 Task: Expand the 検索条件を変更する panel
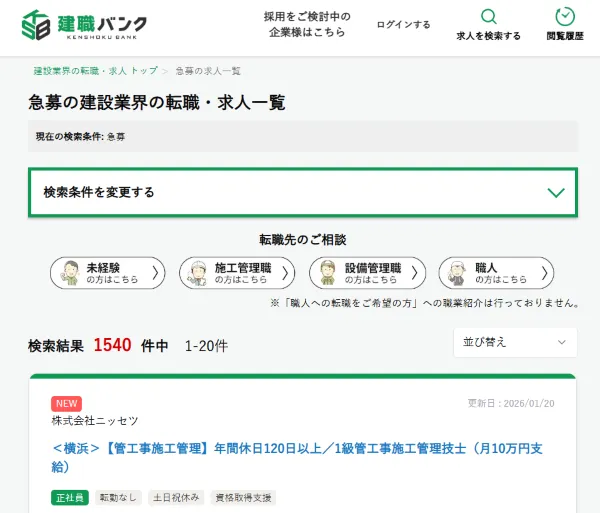click(303, 192)
